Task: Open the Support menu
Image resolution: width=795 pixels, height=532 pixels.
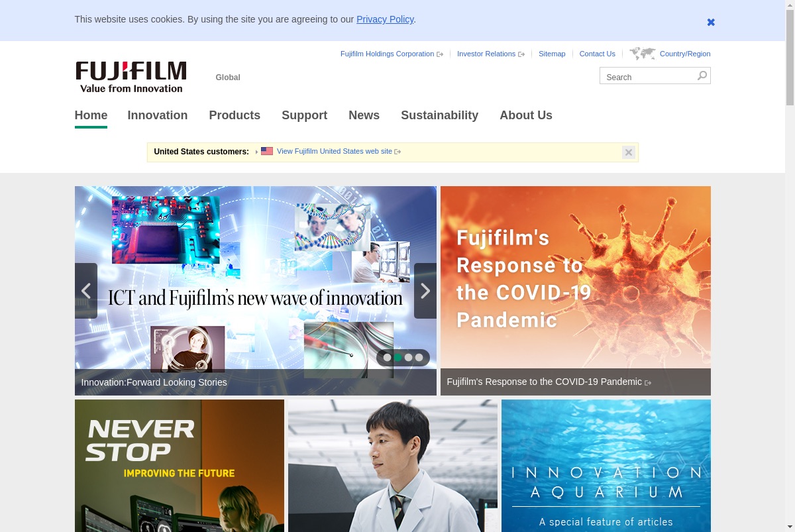Action: (304, 115)
